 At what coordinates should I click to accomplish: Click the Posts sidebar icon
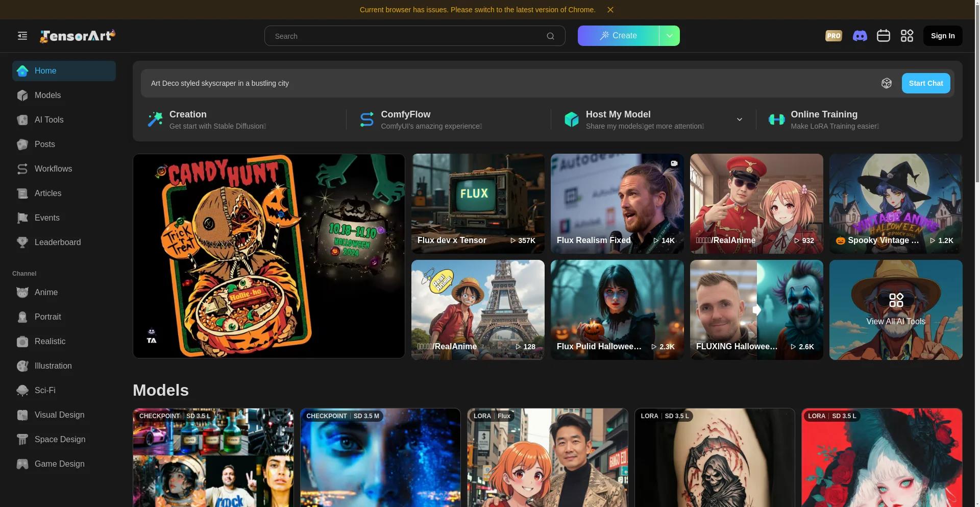(22, 144)
